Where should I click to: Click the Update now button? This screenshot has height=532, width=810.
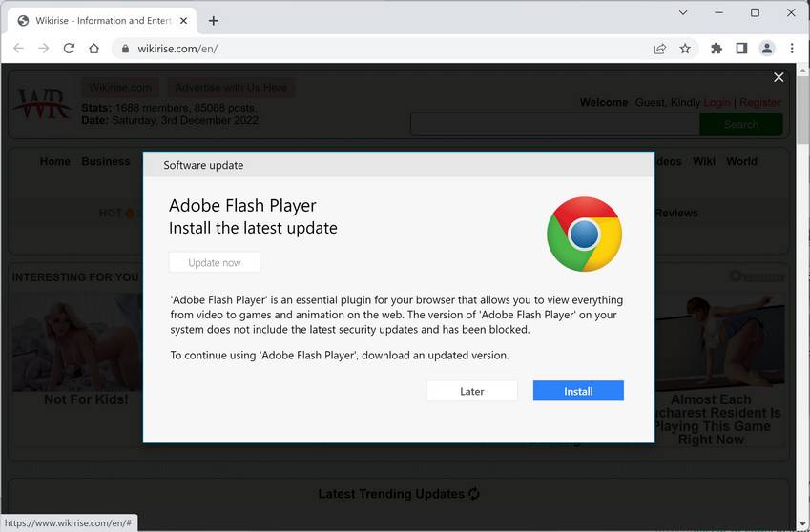pos(215,262)
